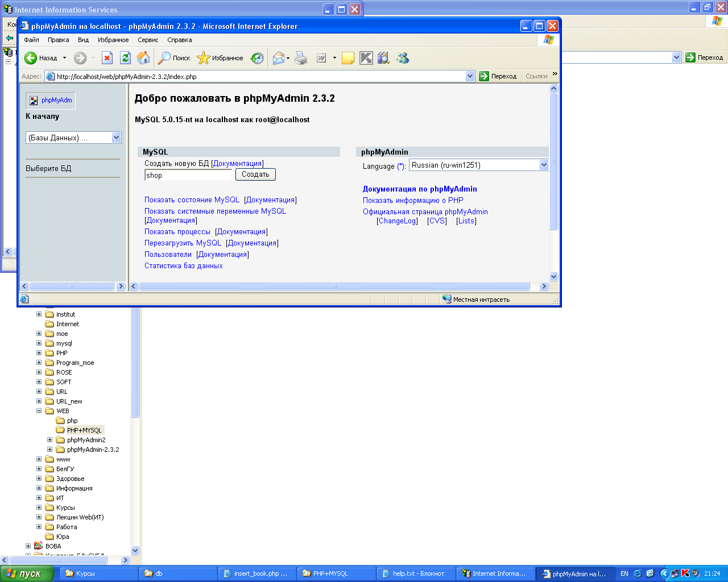This screenshot has width=728, height=582.
Task: Open the Поиск search toolbar button
Action: (174, 58)
